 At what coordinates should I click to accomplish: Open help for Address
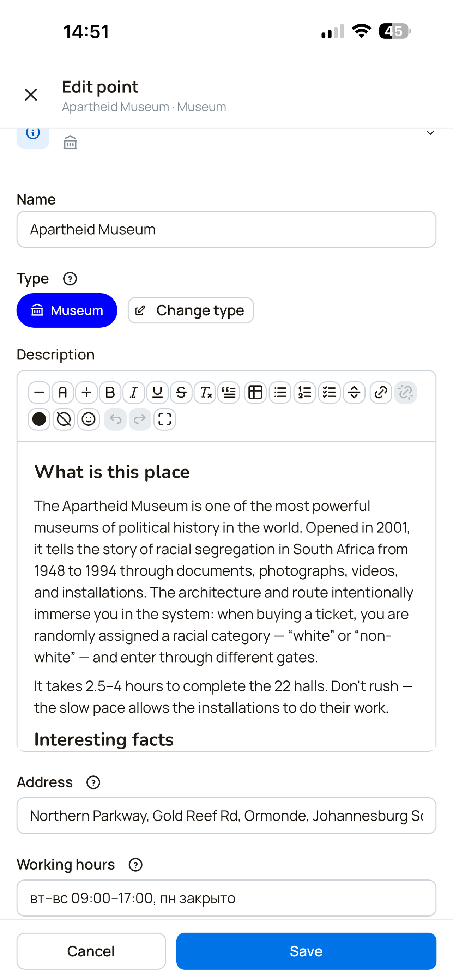(x=93, y=782)
